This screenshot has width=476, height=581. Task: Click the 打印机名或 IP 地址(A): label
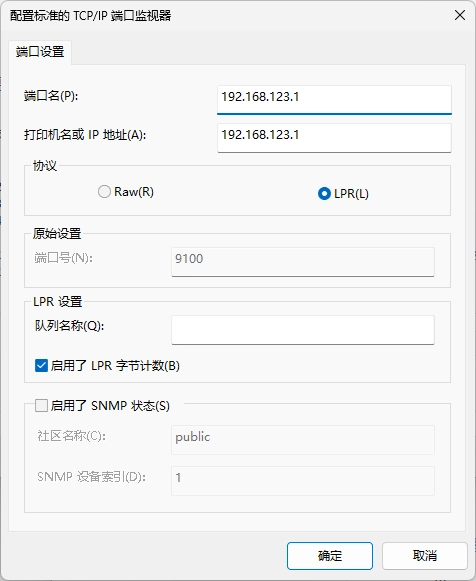click(85, 135)
